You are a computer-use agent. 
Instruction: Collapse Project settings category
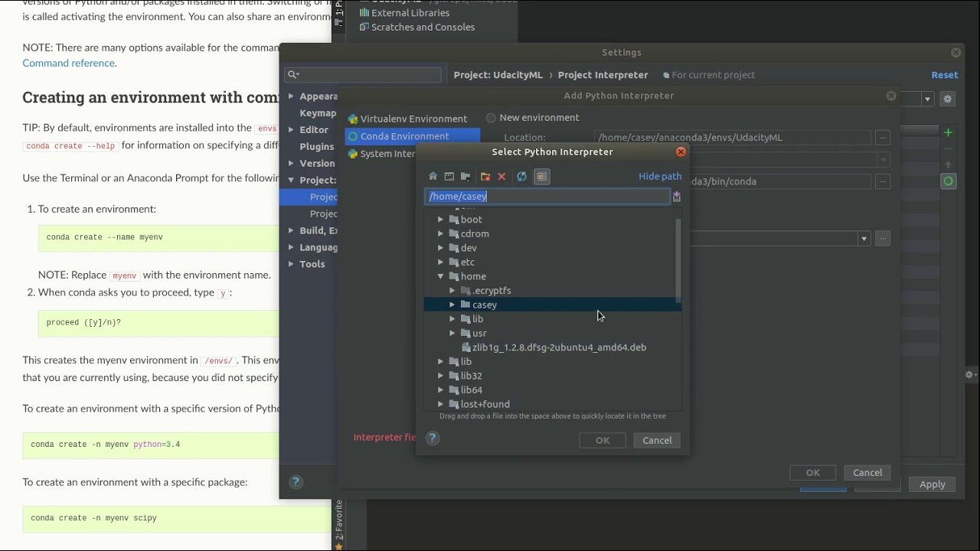pos(291,180)
